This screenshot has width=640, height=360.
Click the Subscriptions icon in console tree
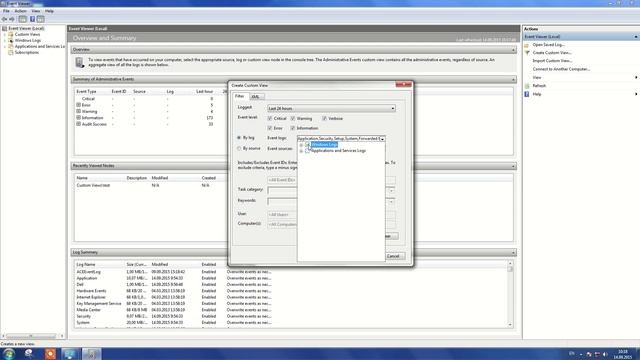click(11, 52)
